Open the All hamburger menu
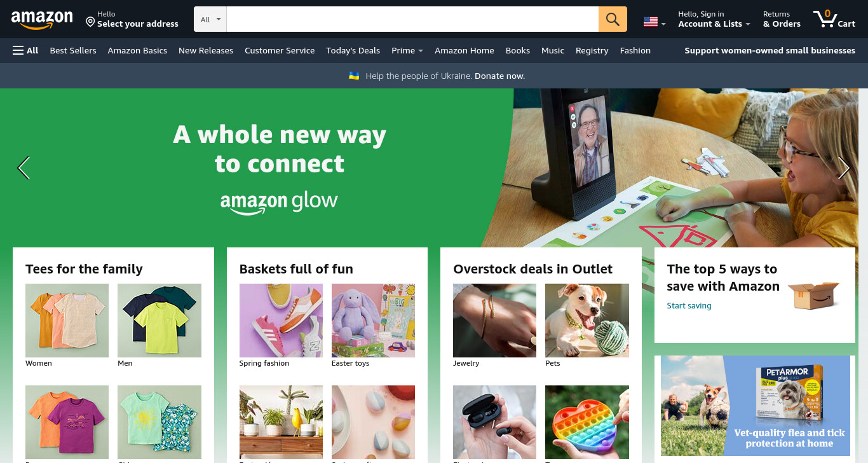 25,50
